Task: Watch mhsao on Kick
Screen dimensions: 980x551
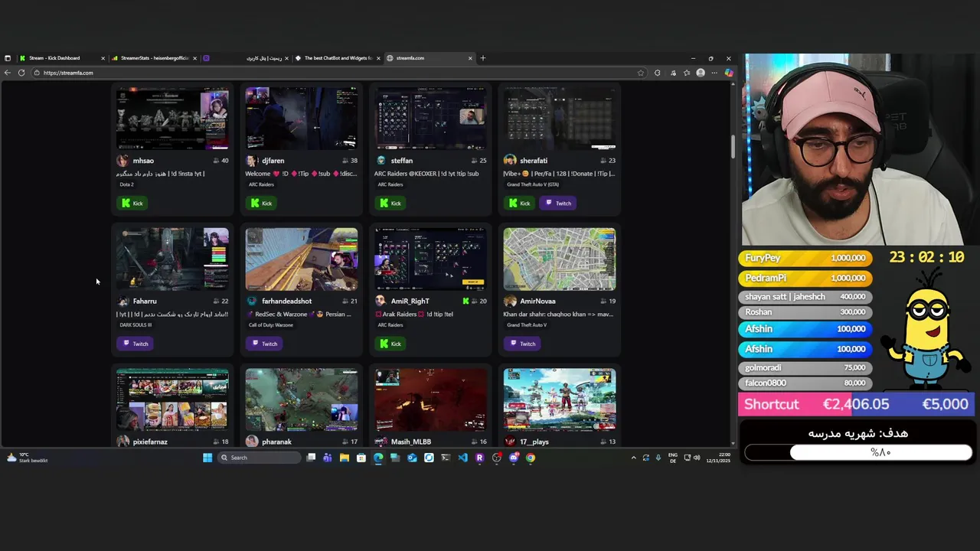Action: [x=132, y=203]
